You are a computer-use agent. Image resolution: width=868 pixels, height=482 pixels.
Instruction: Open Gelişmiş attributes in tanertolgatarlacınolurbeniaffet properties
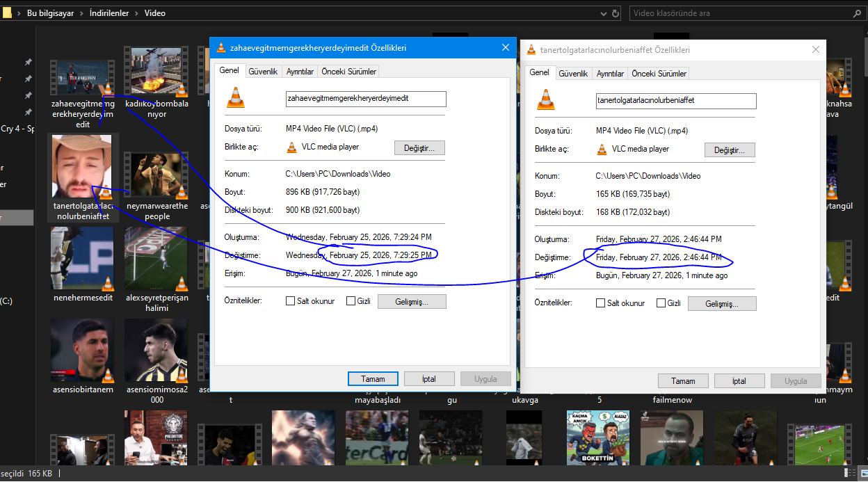[x=722, y=304]
